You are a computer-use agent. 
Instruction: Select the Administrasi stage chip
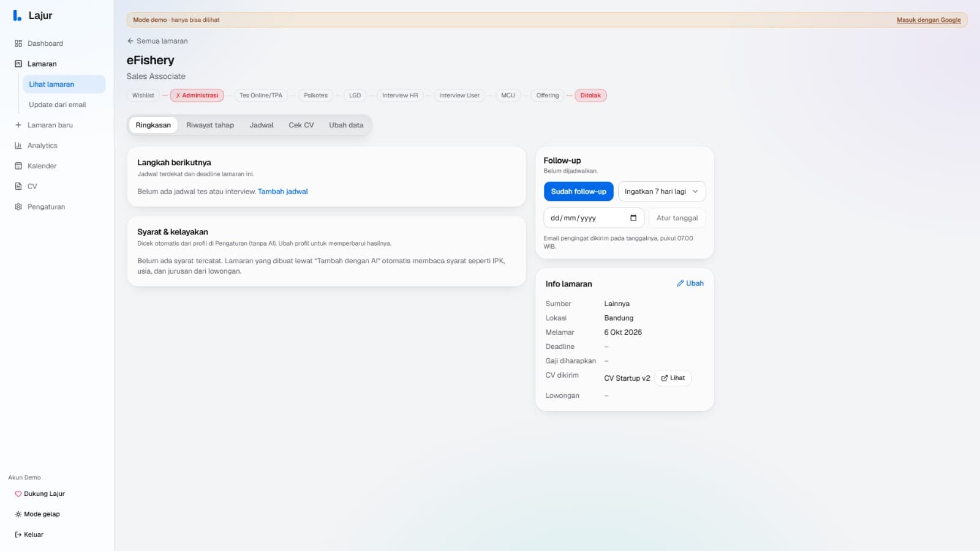[x=197, y=96]
